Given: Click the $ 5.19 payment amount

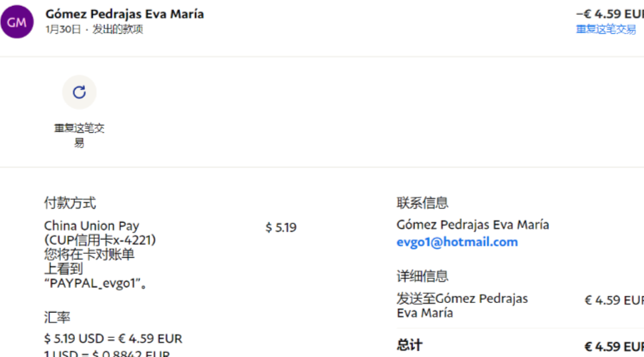Looking at the screenshot, I should tap(281, 227).
